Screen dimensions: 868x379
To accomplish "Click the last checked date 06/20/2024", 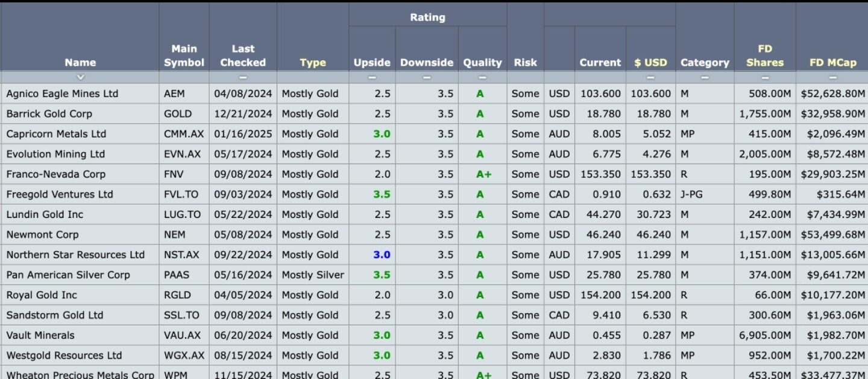I will [x=243, y=335].
